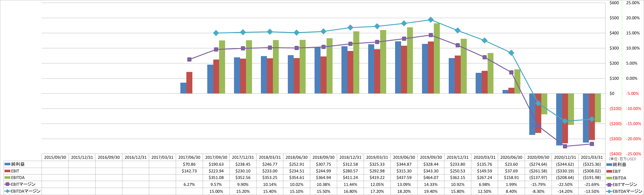Select net income cell ($344.62)
This screenshot has width=644, height=195.
point(565,164)
